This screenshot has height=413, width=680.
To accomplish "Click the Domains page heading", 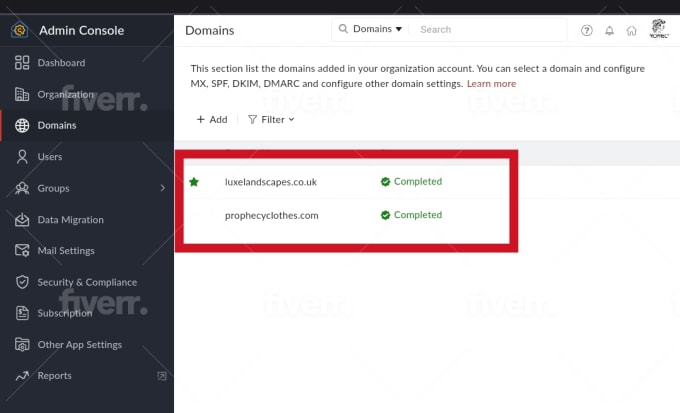I will point(209,30).
